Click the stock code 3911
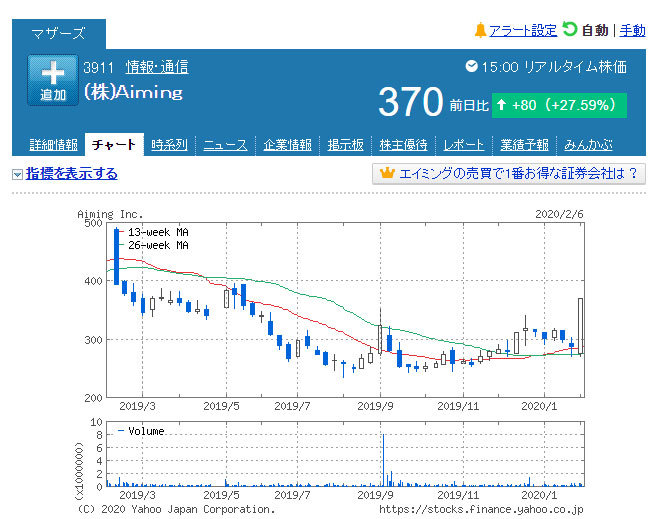The image size is (656, 519). tap(98, 67)
